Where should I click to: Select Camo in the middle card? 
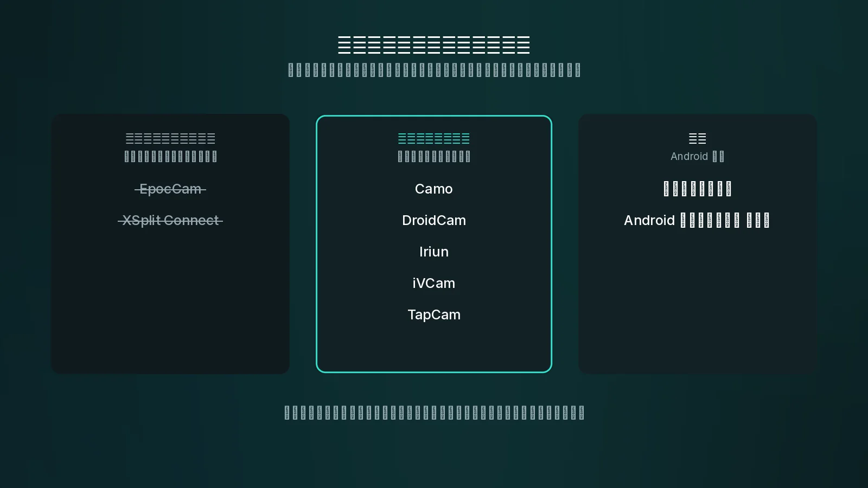pos(434,189)
